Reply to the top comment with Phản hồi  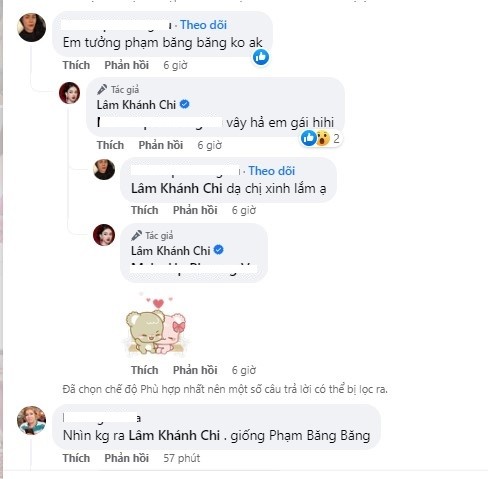click(x=127, y=65)
